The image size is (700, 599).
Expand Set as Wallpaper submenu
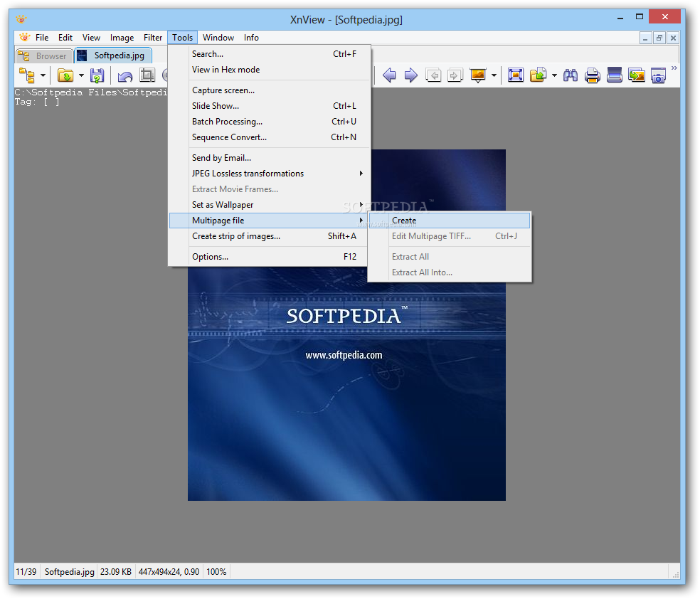coord(270,204)
